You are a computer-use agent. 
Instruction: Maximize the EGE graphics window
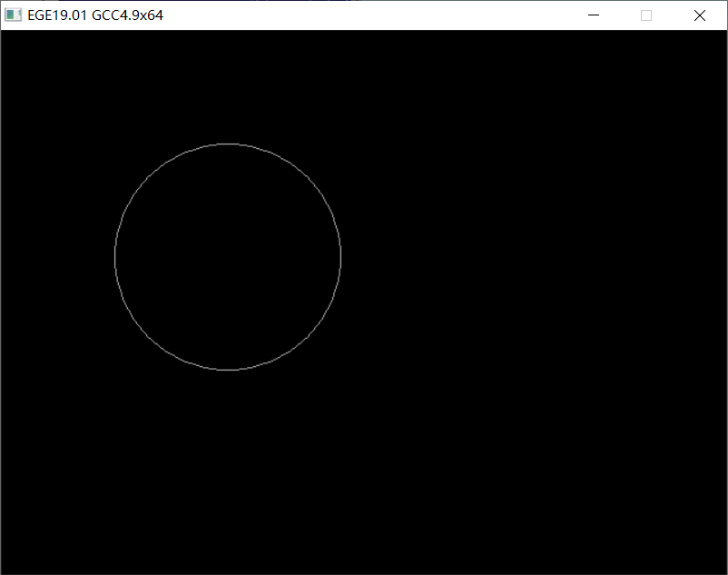[646, 15]
